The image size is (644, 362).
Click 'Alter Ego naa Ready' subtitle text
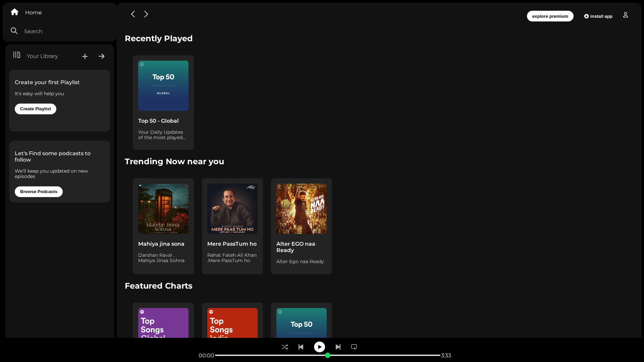[300, 261]
